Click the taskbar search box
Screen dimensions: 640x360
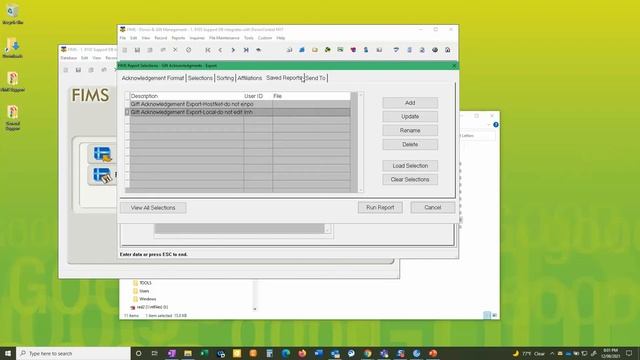pos(73,353)
